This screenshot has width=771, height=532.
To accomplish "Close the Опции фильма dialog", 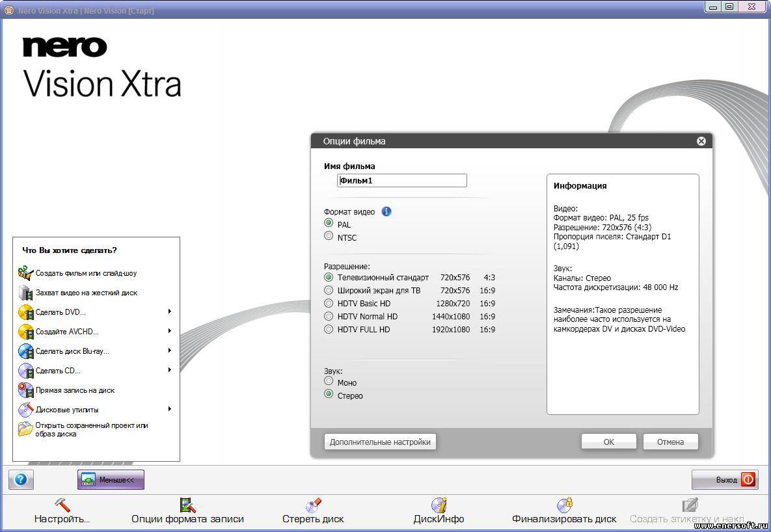I will click(x=701, y=141).
